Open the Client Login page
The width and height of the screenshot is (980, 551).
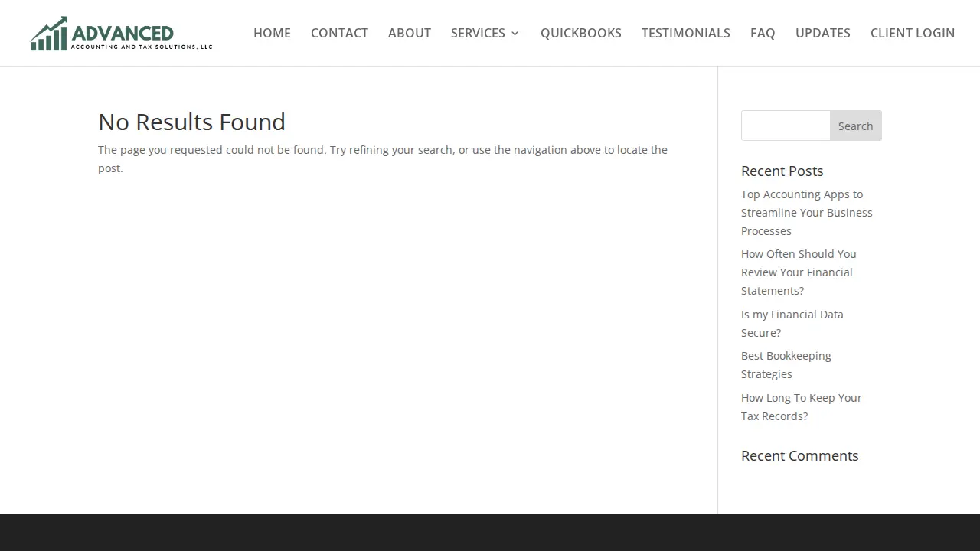(913, 33)
